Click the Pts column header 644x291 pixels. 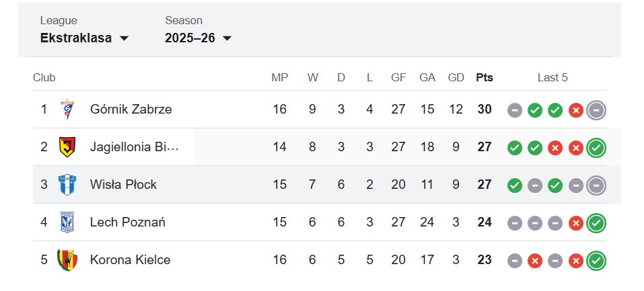485,77
